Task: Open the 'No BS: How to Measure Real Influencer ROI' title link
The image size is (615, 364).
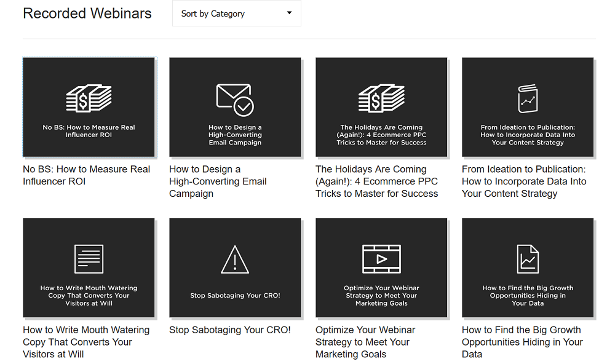Action: [x=86, y=175]
